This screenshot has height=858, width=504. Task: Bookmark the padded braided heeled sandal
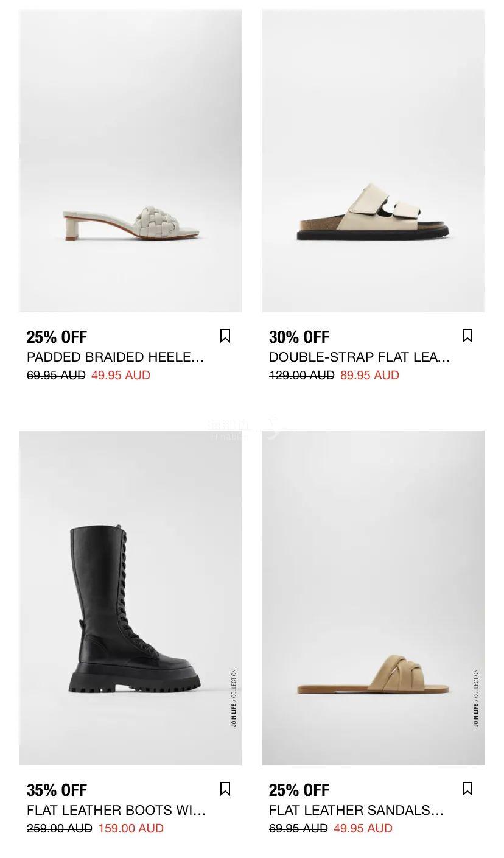click(225, 336)
